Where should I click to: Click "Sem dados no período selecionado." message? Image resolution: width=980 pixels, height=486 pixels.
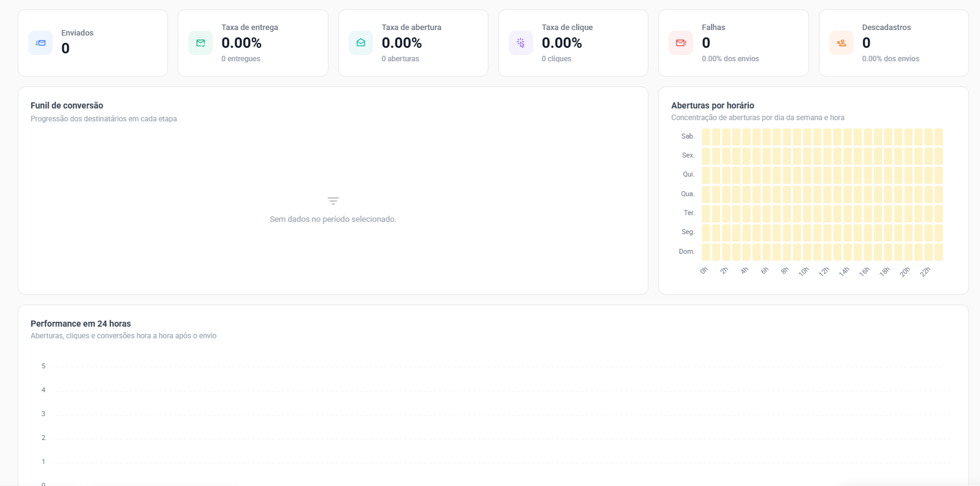click(333, 219)
